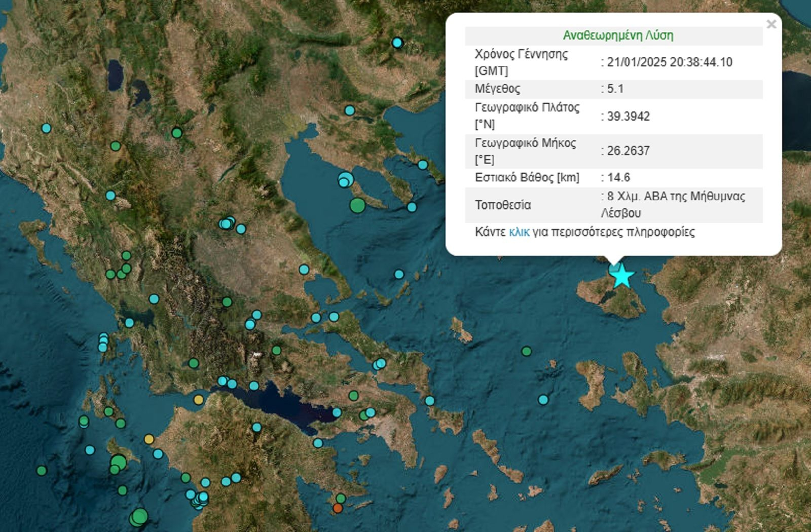Click the location text 'Μήθυμνας Λέσβου' in popup

(x=674, y=205)
